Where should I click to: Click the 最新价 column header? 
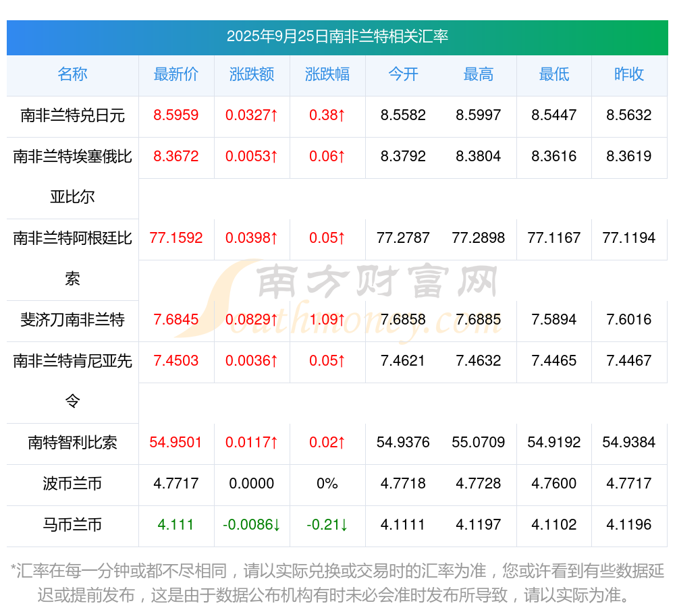click(176, 74)
